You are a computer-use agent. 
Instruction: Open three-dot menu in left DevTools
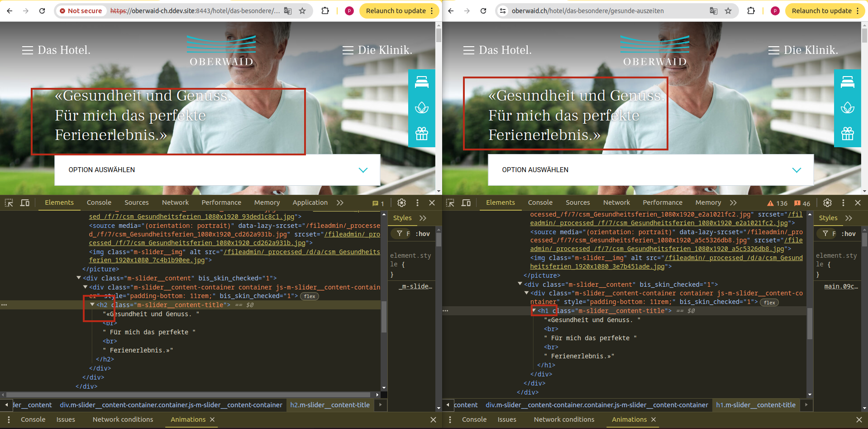(x=417, y=202)
